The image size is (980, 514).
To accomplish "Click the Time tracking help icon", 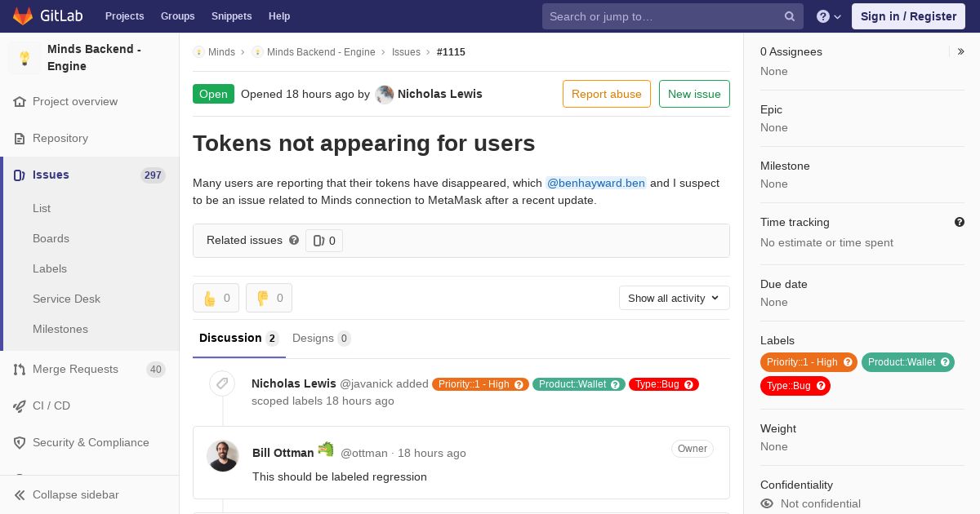I will pyautogui.click(x=960, y=222).
